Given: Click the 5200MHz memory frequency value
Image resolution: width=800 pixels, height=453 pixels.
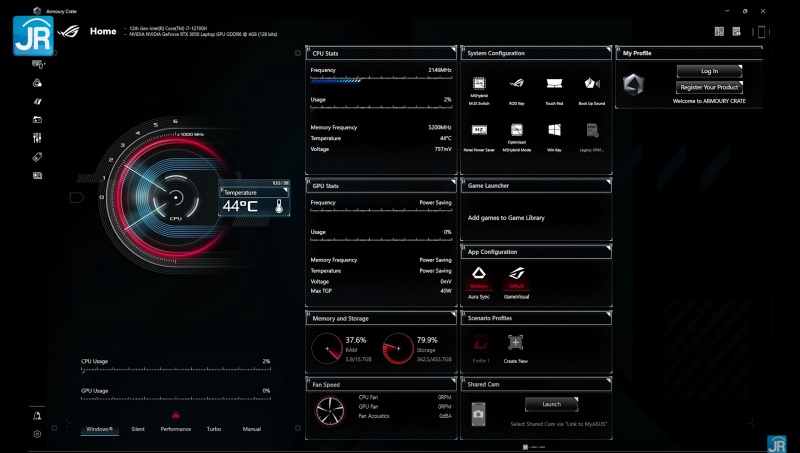Looking at the screenshot, I should pos(440,128).
